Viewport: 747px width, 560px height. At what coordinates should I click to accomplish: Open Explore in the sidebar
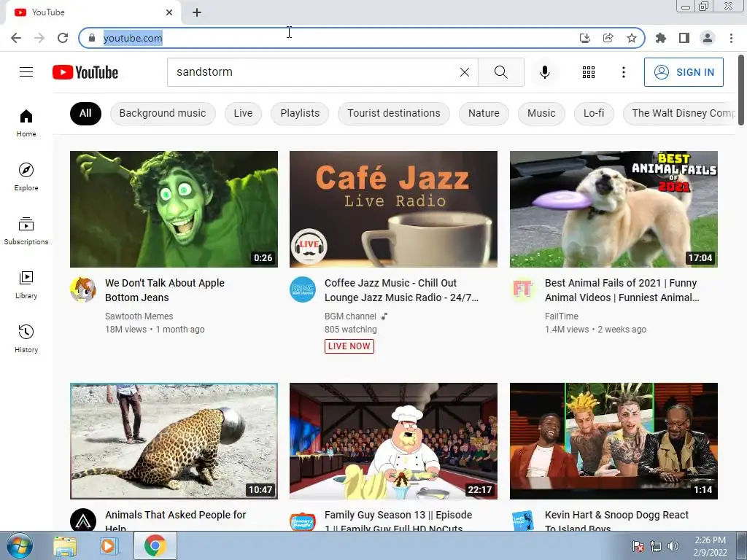[26, 176]
